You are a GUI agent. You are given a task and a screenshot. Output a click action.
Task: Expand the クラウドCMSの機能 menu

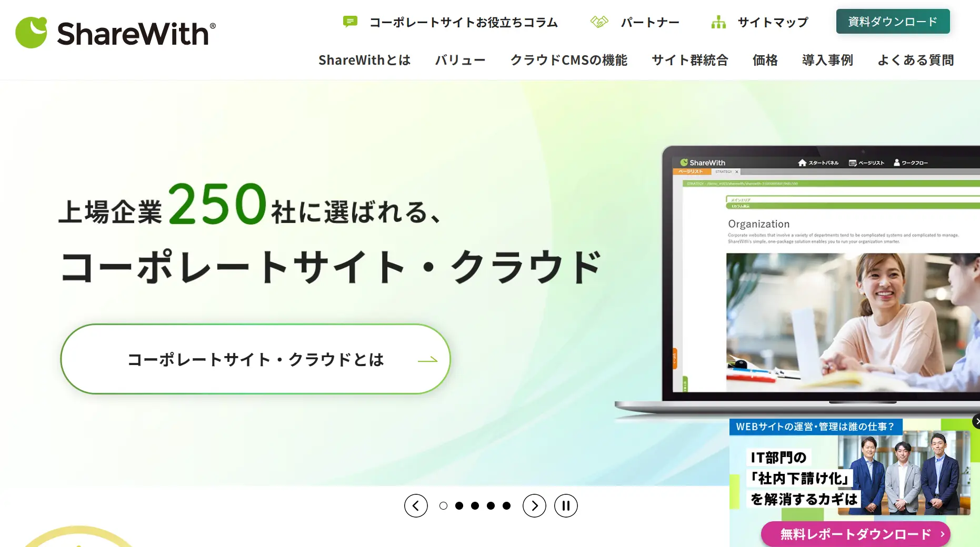tap(568, 60)
